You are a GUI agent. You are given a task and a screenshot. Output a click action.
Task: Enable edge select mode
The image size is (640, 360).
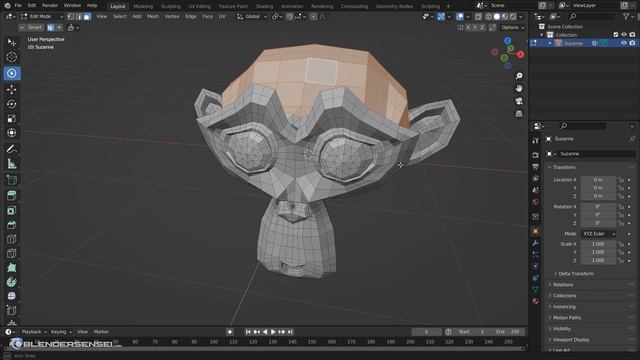79,17
